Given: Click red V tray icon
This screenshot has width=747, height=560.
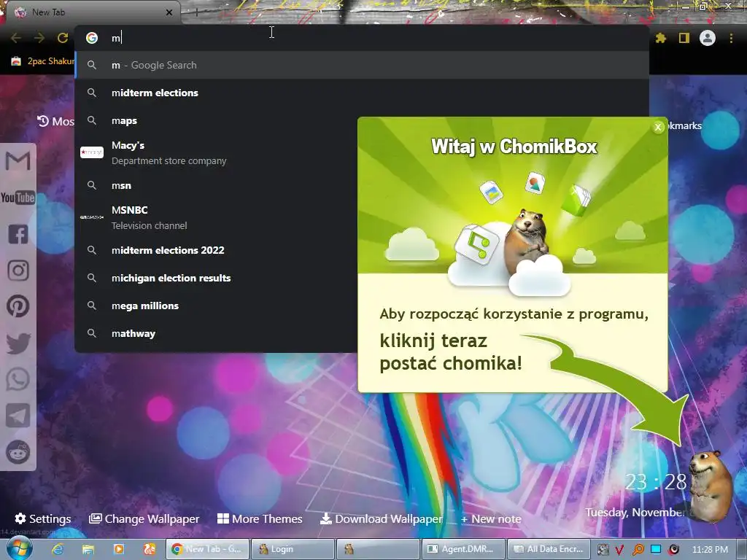Looking at the screenshot, I should coord(619,550).
